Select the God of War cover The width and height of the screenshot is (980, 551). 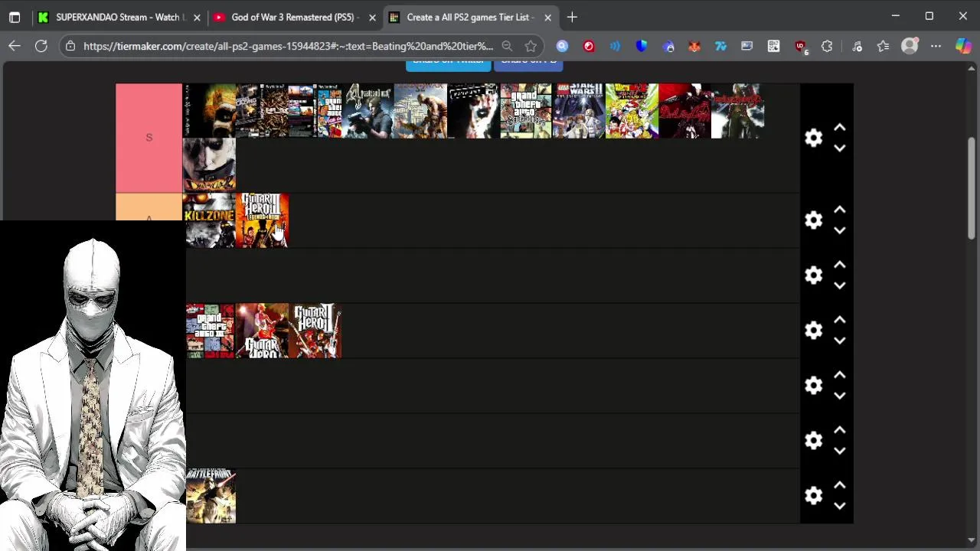(420, 111)
